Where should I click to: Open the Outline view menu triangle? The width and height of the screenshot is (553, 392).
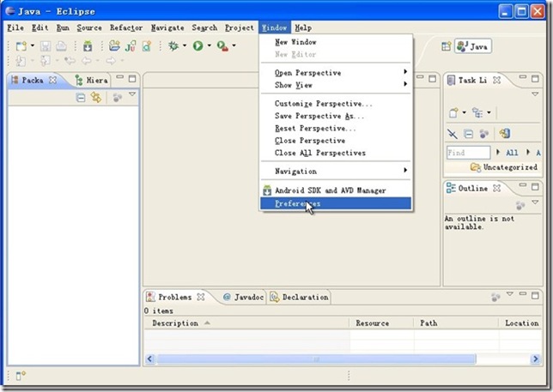[x=535, y=202]
